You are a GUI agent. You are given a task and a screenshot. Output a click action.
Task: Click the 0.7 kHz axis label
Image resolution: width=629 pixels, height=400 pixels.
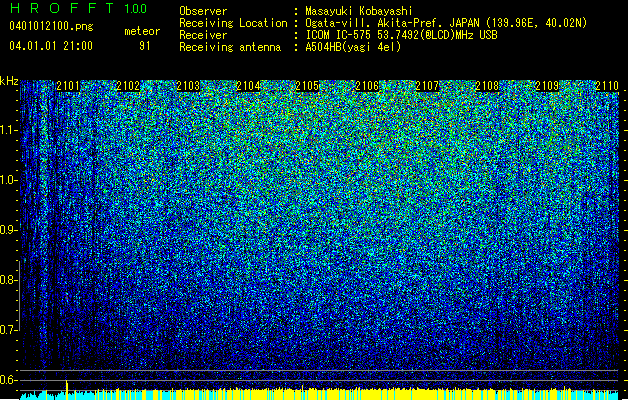[8, 330]
